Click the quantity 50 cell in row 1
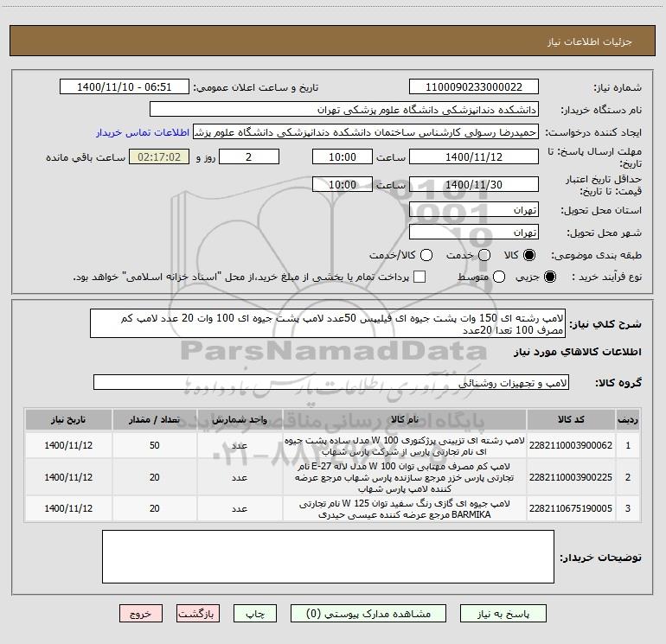666x644 pixels. [x=154, y=446]
